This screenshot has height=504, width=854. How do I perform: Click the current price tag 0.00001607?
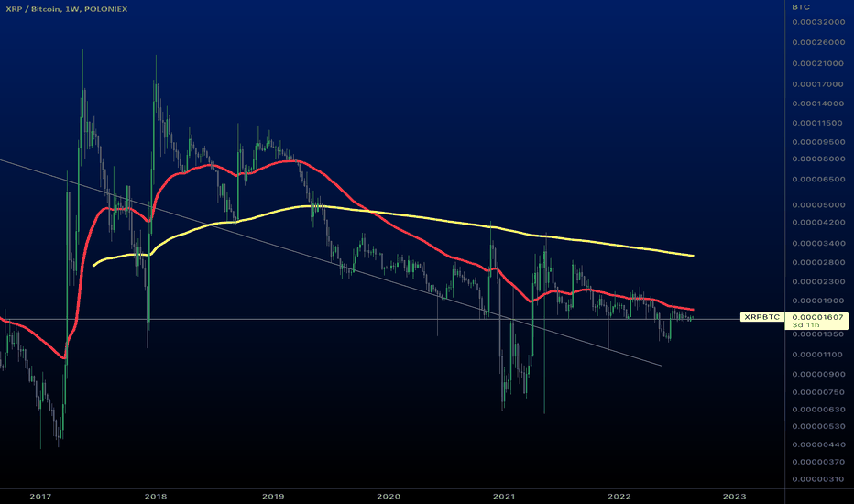pyautogui.click(x=817, y=317)
